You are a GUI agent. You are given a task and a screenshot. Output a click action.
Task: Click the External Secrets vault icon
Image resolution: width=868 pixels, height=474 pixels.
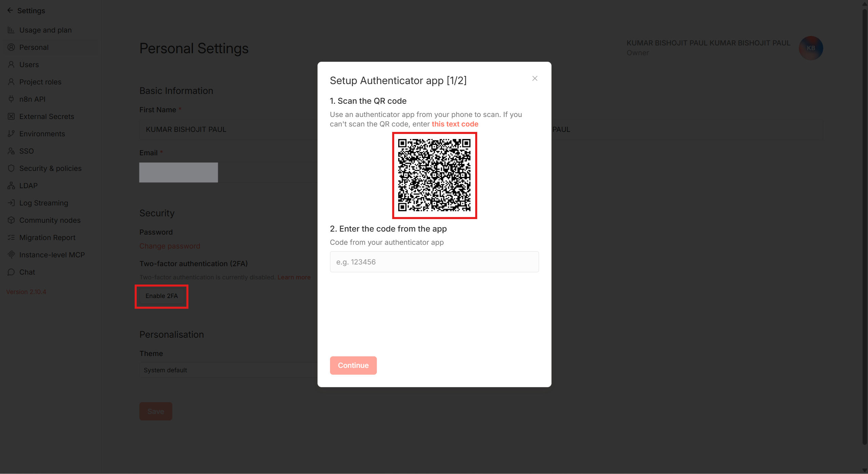coord(11,116)
